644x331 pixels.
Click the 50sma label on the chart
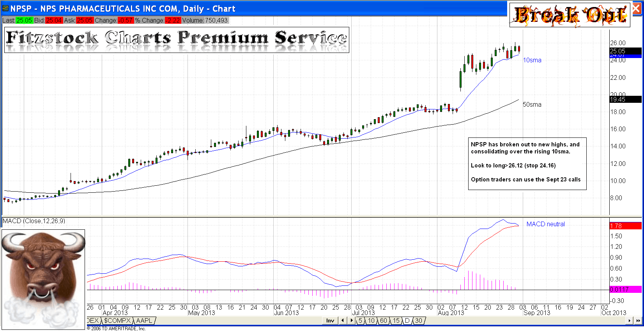click(x=532, y=104)
